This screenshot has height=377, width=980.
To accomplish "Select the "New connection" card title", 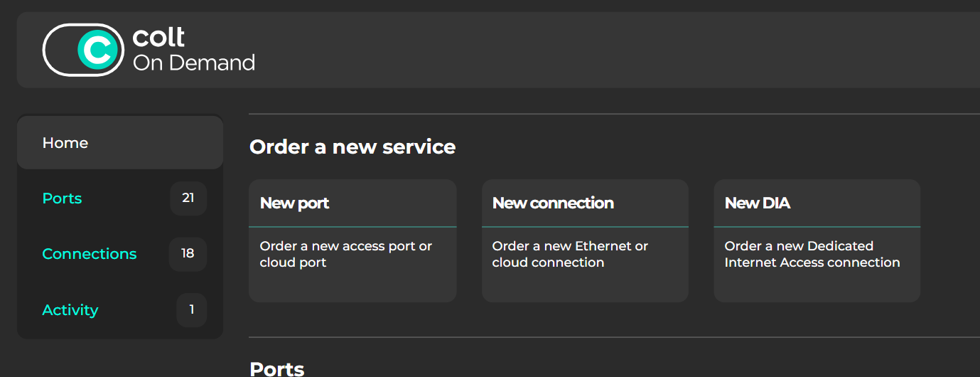I will pyautogui.click(x=553, y=203).
